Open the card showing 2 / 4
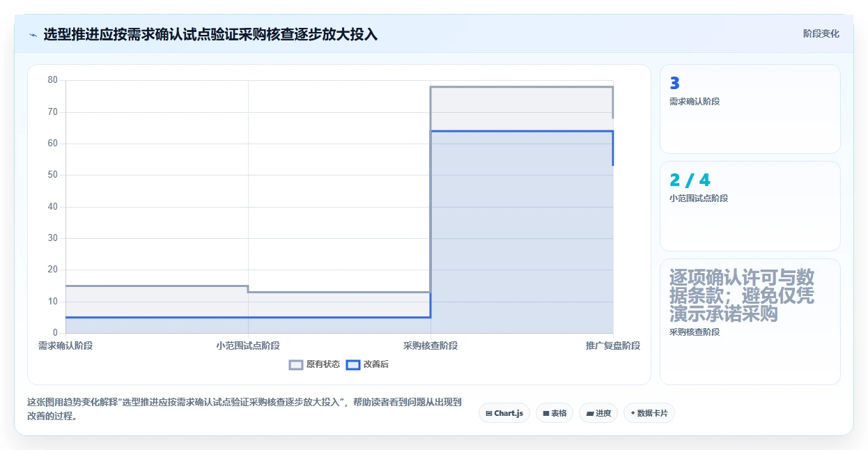This screenshot has height=450, width=868. tap(750, 206)
